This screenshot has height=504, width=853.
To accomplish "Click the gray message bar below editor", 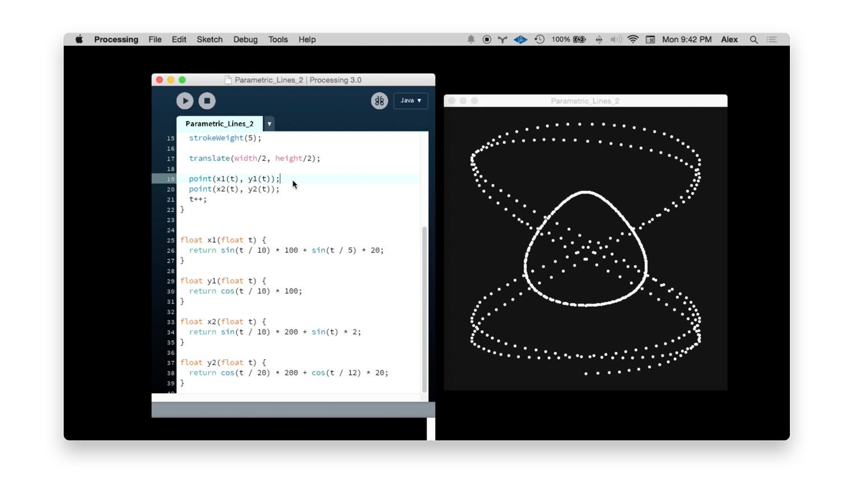I will tap(293, 410).
